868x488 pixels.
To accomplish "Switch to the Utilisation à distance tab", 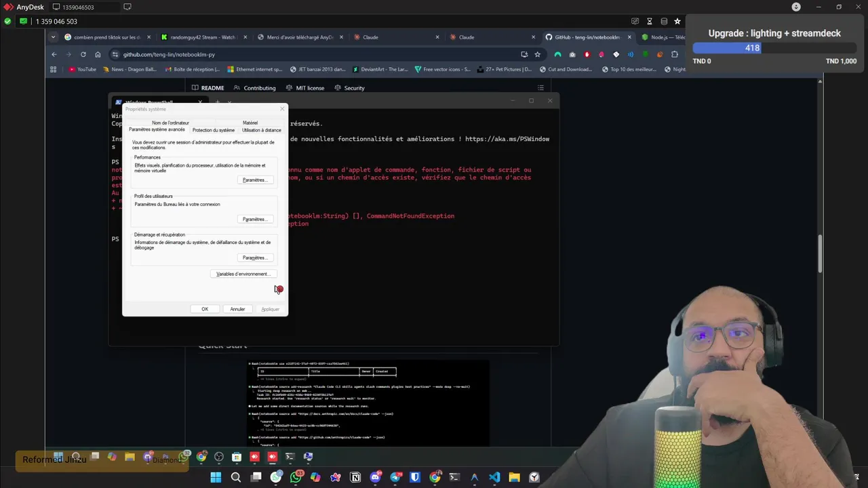I will [x=261, y=130].
